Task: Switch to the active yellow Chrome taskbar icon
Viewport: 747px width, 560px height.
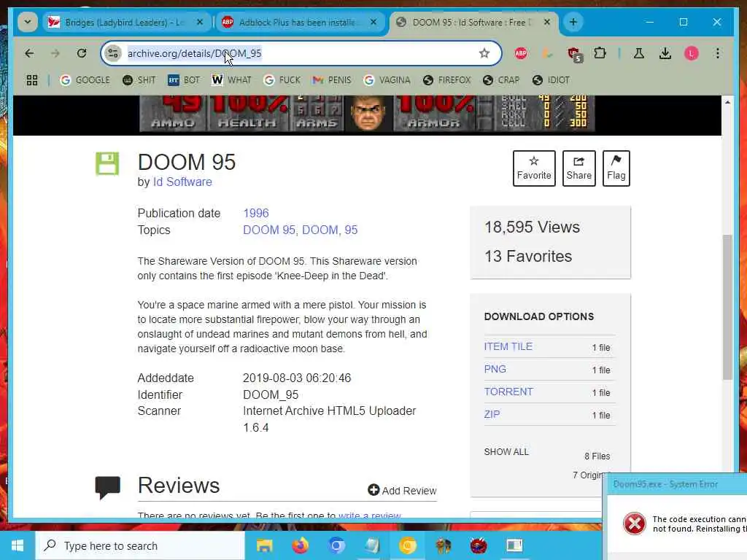Action: click(407, 545)
